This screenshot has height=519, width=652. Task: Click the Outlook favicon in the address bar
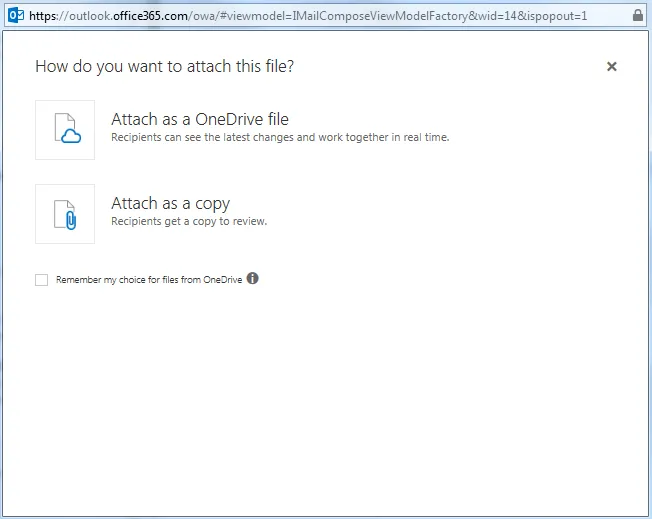tap(16, 15)
